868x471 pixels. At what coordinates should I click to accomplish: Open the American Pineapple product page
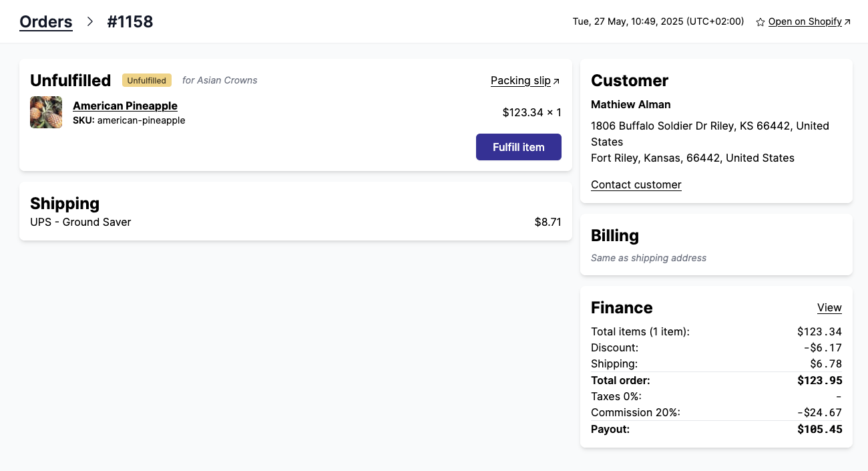point(125,106)
